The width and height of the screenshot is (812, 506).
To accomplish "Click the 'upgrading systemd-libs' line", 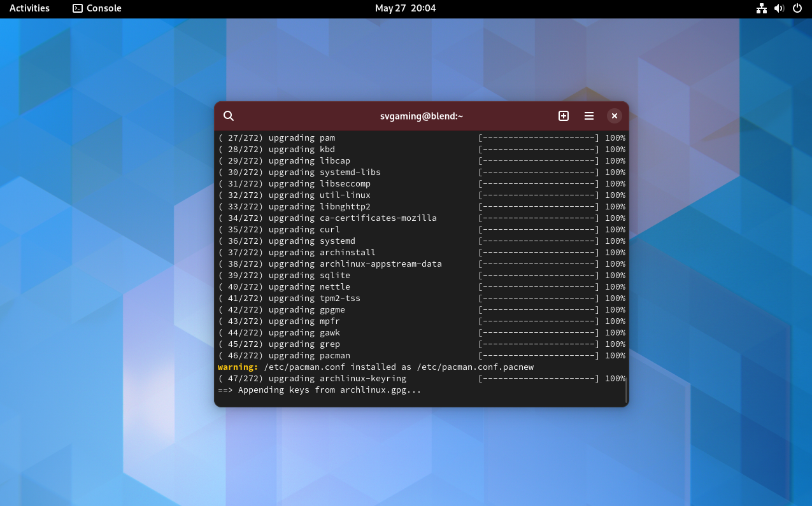I will pos(324,172).
